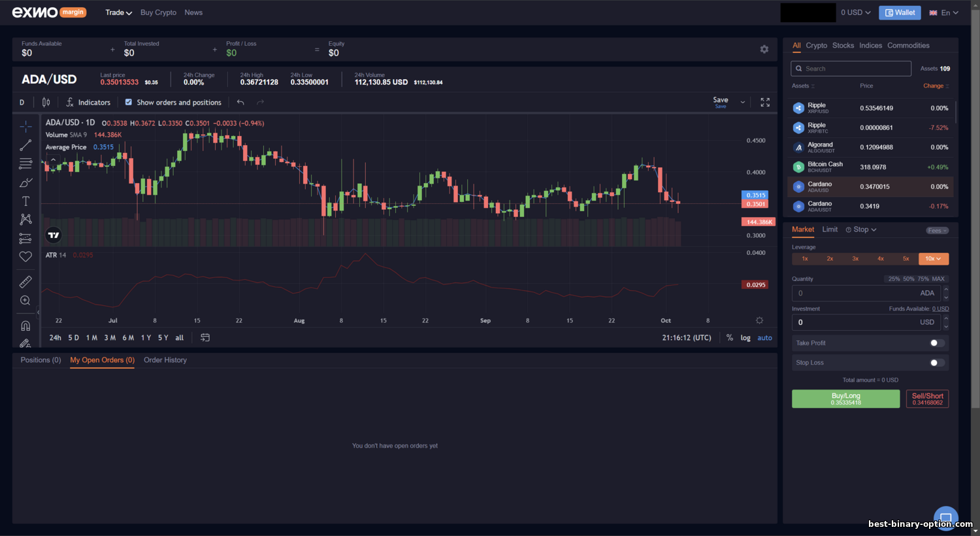Image resolution: width=980 pixels, height=536 pixels.
Task: Switch to the Order History tab
Action: point(165,360)
